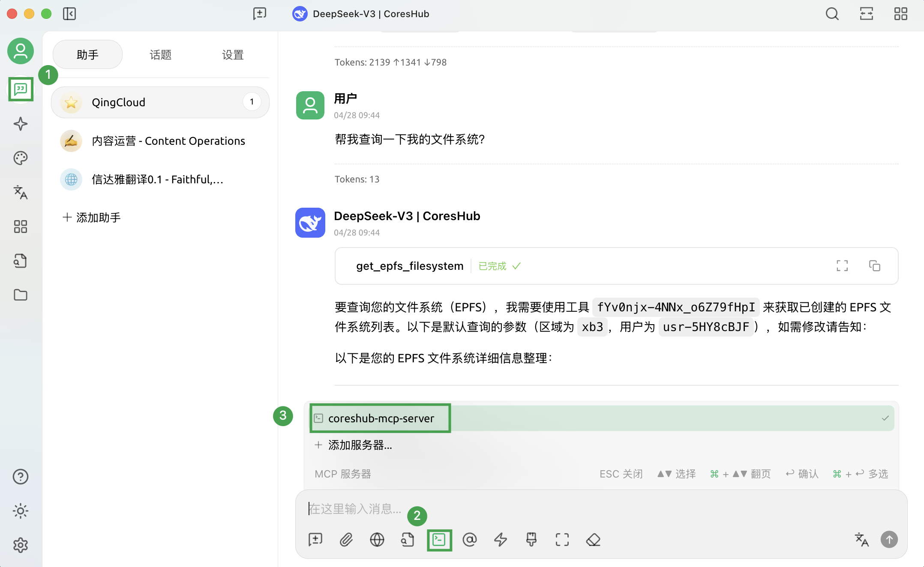
Task: Click 添加助手 to add an assistant
Action: (92, 218)
